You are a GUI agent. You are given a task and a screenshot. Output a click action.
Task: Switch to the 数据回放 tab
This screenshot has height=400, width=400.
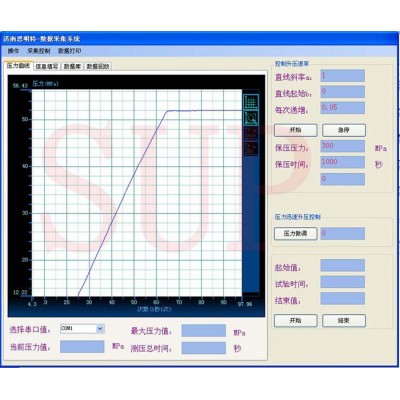tap(98, 67)
